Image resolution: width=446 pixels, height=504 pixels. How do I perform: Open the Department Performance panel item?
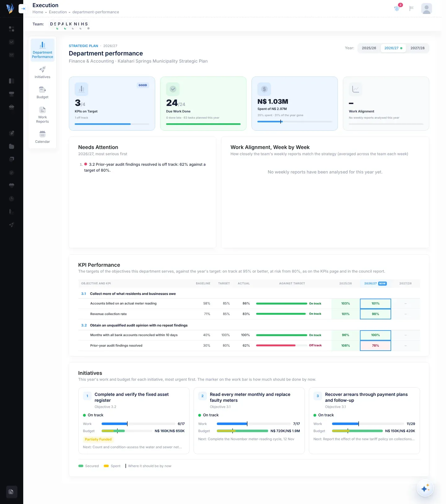click(x=42, y=50)
